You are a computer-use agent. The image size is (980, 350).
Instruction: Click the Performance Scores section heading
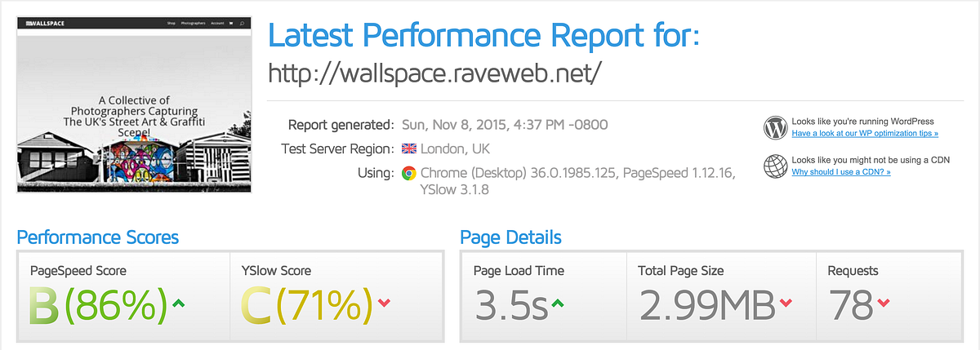click(x=98, y=238)
